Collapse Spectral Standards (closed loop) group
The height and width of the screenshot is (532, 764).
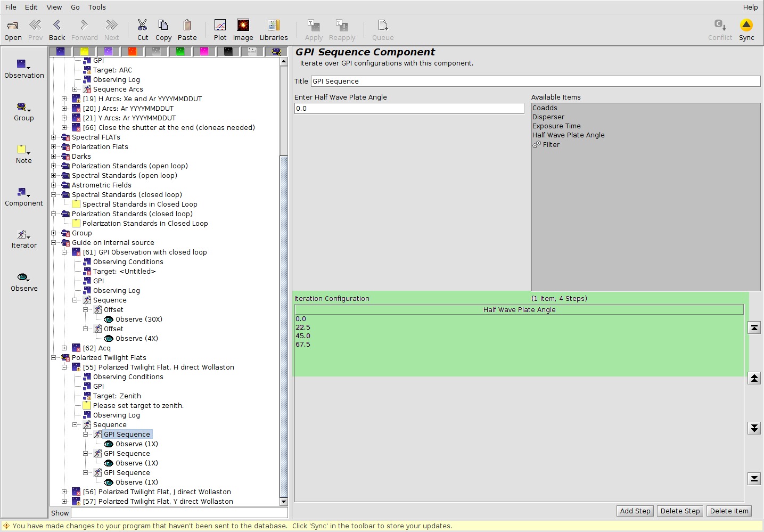pos(54,195)
